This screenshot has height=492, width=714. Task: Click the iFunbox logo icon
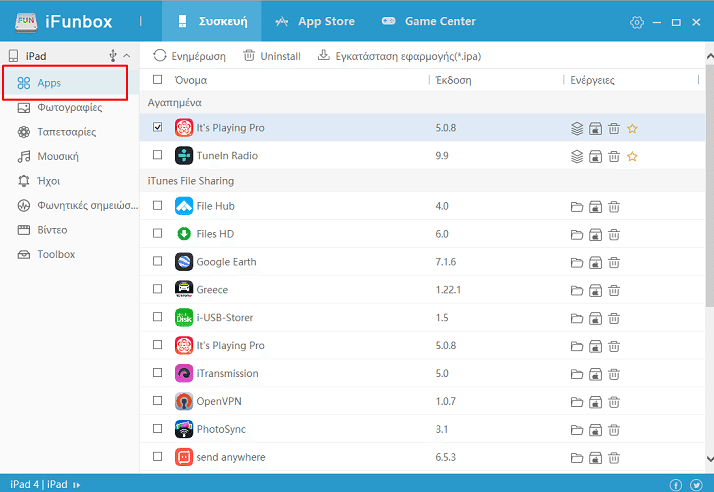point(26,22)
